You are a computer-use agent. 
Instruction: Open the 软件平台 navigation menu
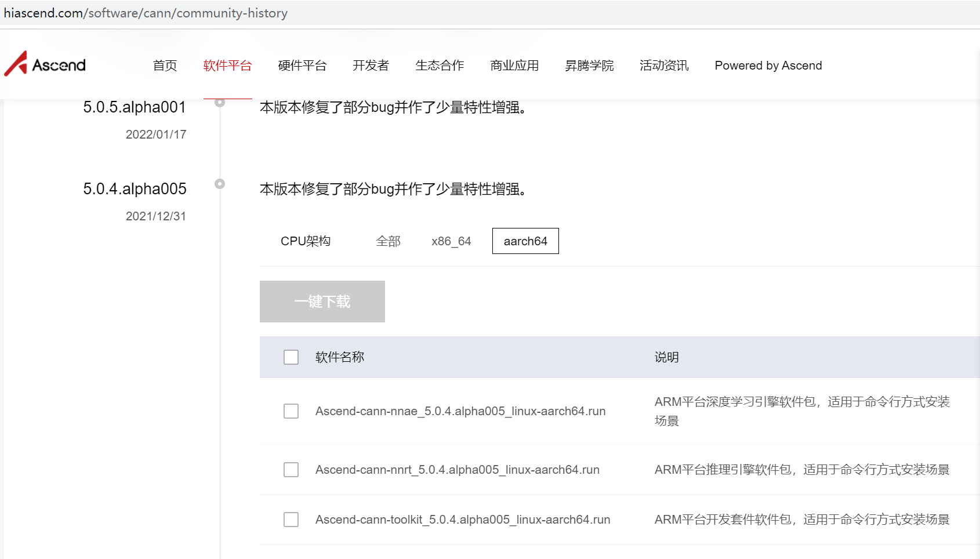[227, 66]
